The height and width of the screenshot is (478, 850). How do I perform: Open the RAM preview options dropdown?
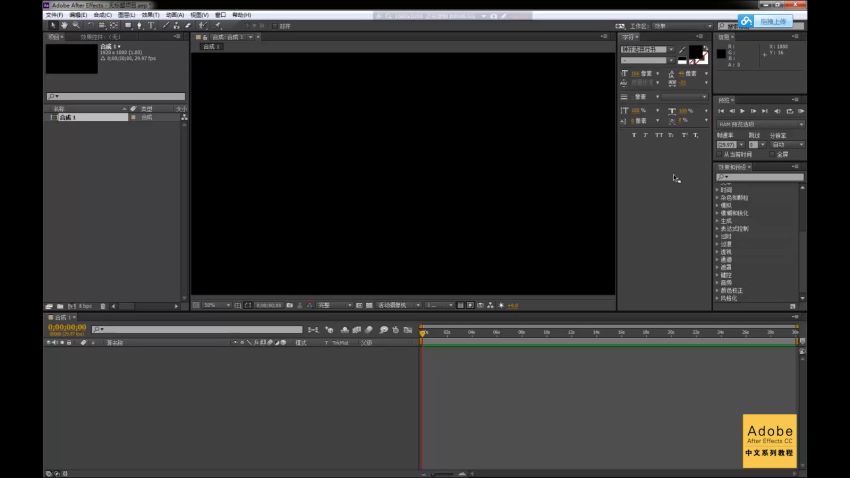pos(761,124)
